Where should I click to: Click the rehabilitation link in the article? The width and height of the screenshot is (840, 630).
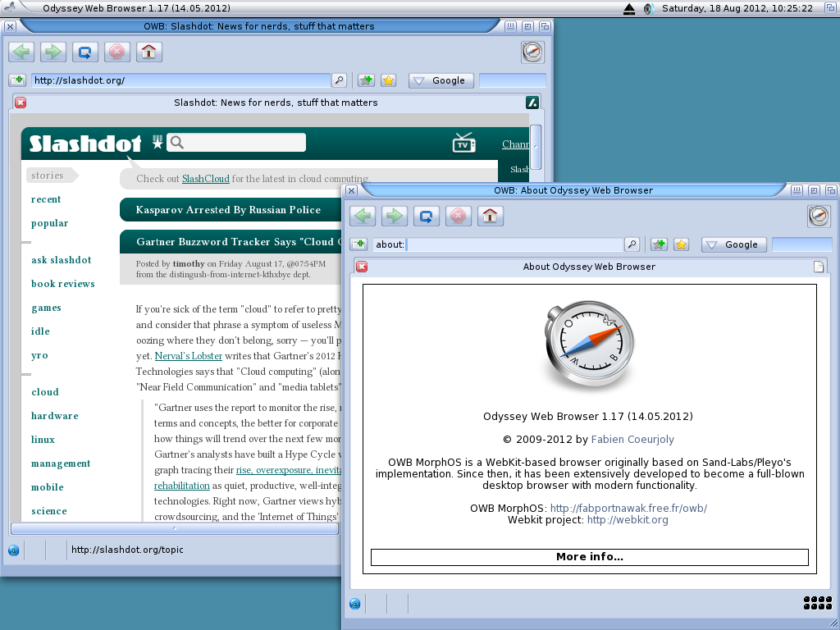tap(182, 486)
